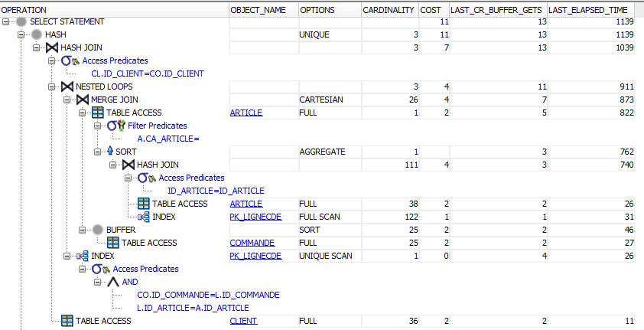This screenshot has width=644, height=330.
Task: Click the INDEX icon in FULL SCAN row
Action: [x=143, y=217]
